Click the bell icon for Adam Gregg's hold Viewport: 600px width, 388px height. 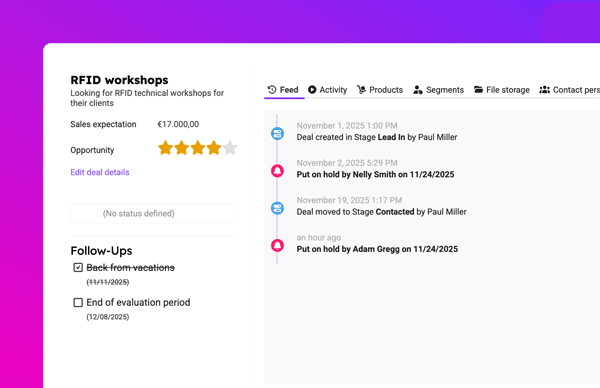click(x=277, y=245)
